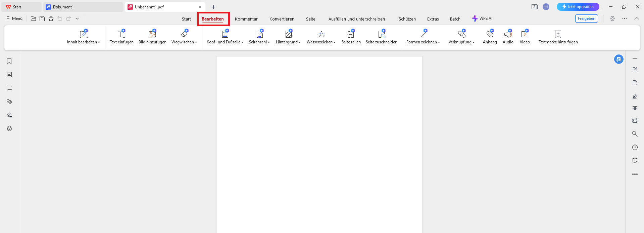Click the blank PDF page canvas
The image size is (644, 233).
pyautogui.click(x=319, y=145)
